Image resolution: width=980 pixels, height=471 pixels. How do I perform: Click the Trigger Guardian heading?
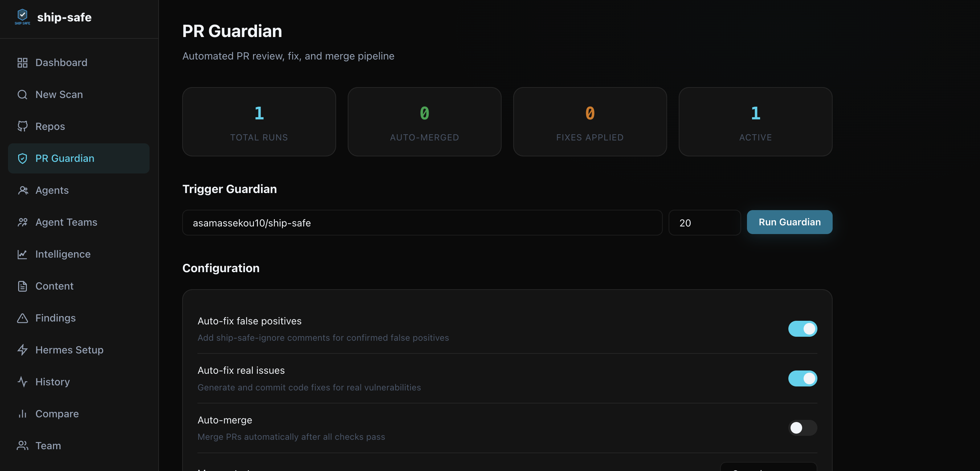pyautogui.click(x=229, y=189)
